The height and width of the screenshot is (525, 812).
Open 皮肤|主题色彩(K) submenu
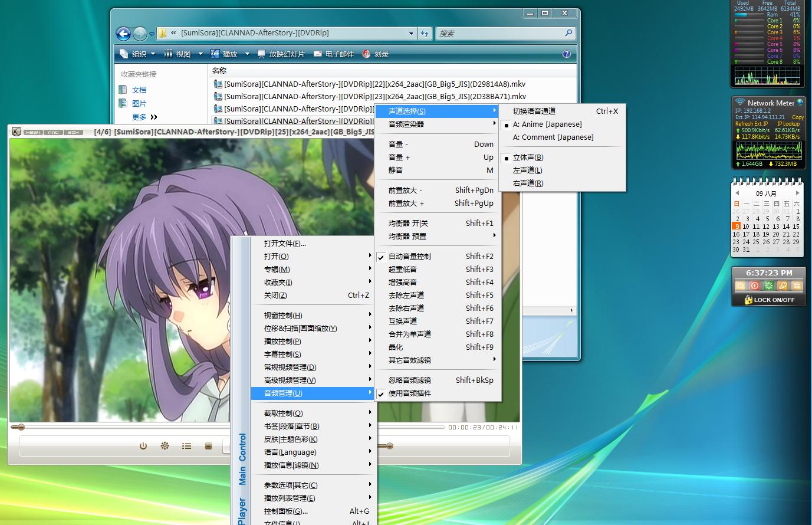coord(313,439)
